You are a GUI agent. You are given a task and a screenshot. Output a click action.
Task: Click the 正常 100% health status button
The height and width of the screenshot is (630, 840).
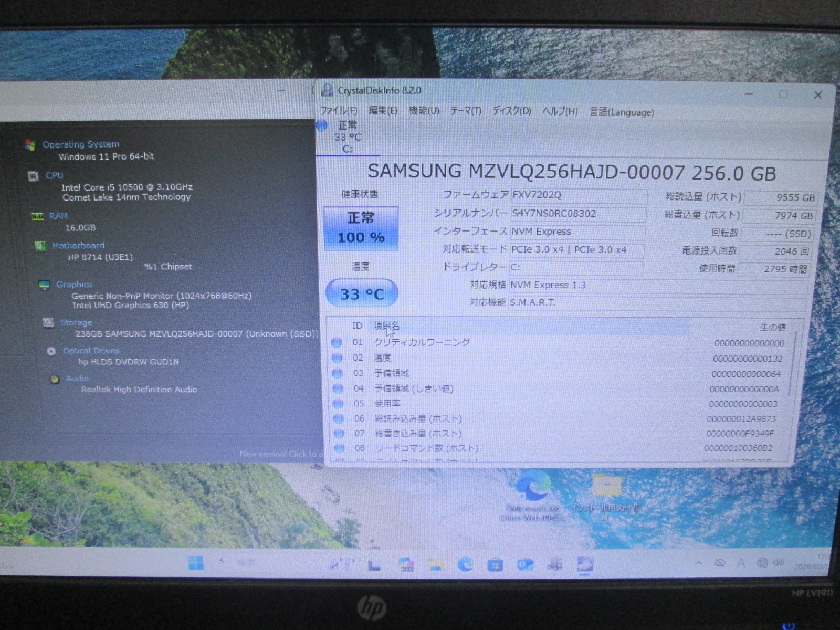tap(361, 228)
